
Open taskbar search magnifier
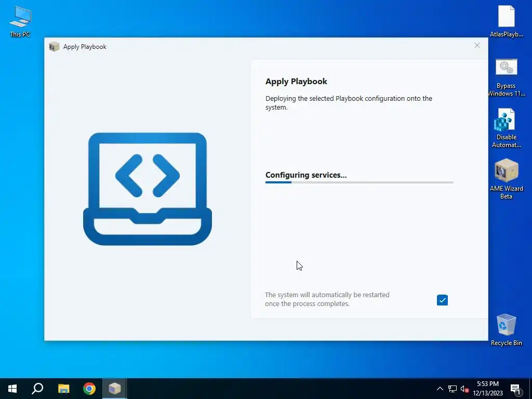37,389
